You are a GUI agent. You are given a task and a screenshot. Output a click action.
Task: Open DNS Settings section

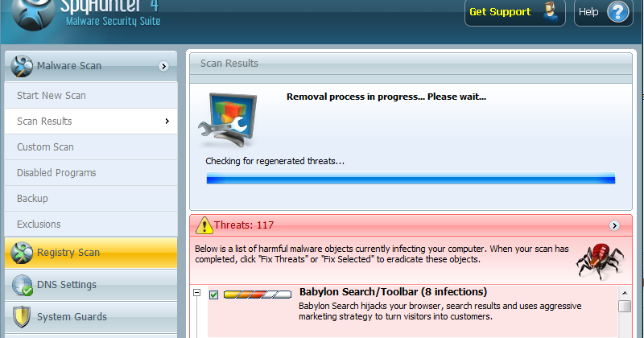91,285
